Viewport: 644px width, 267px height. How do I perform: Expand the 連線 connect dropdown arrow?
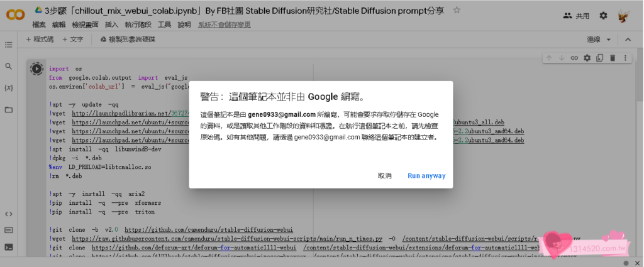pyautogui.click(x=608, y=40)
